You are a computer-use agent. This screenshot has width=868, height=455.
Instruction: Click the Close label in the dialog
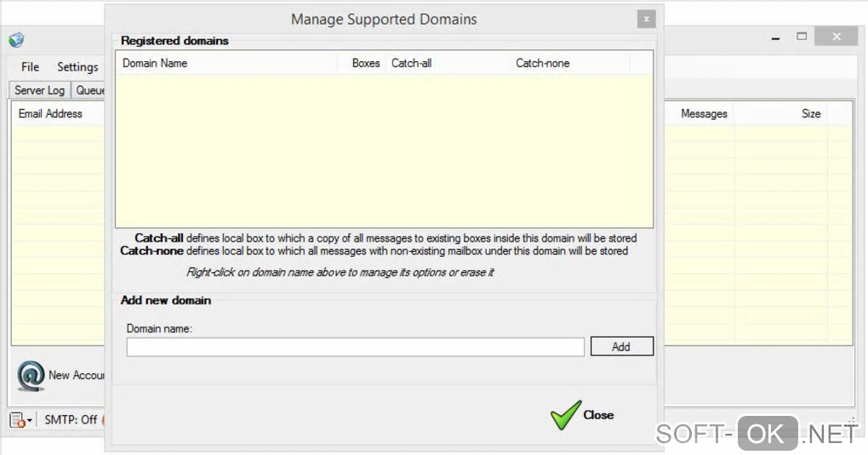598,415
